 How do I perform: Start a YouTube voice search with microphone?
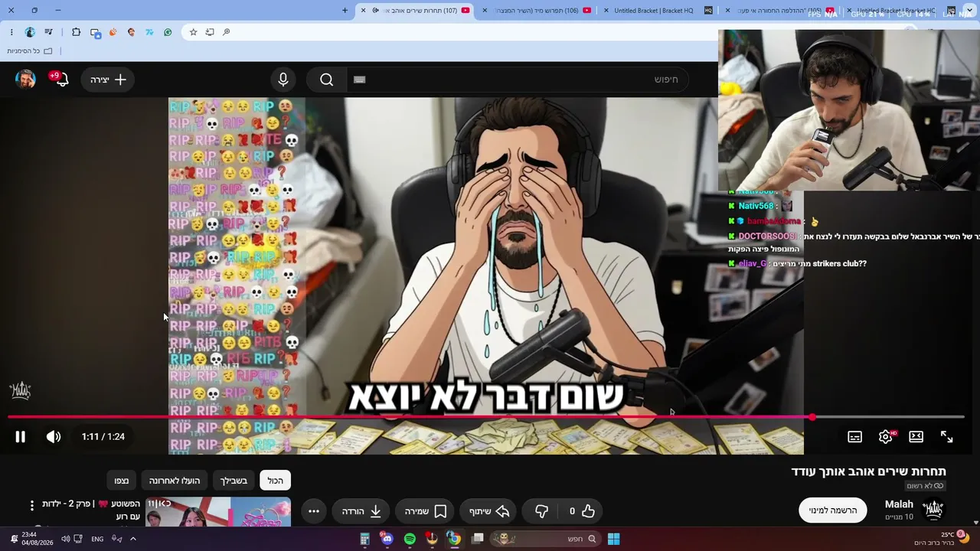pyautogui.click(x=283, y=80)
